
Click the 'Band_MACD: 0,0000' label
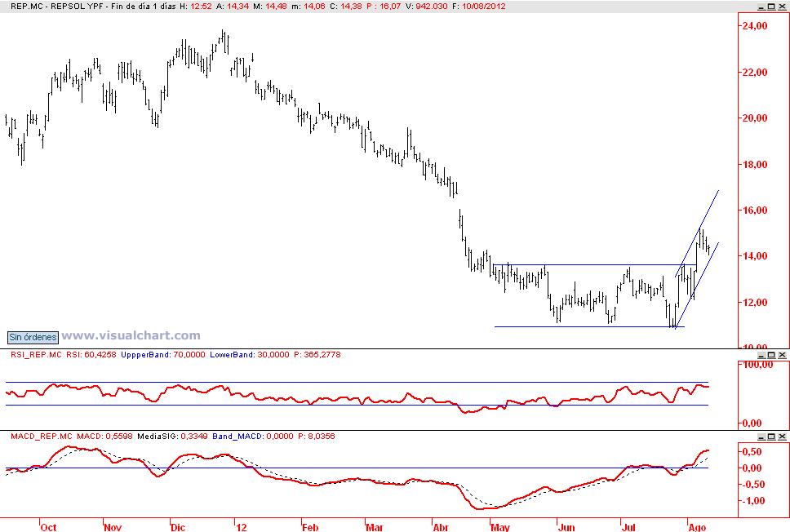[252, 437]
